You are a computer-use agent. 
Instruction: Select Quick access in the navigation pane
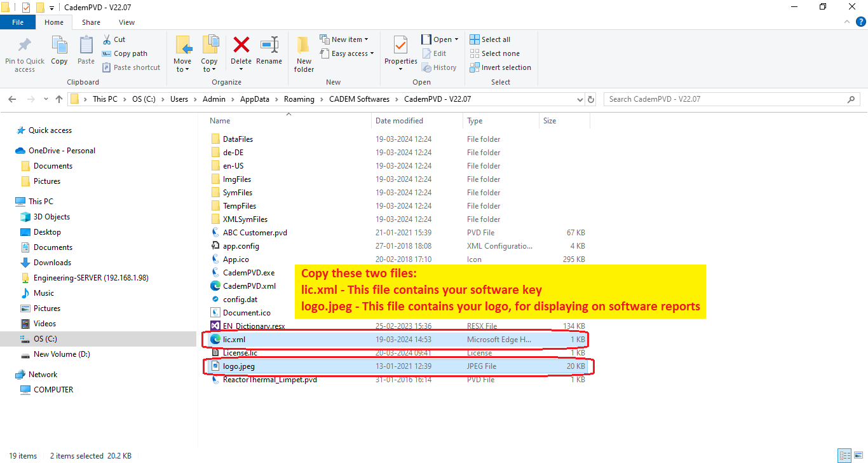50,130
